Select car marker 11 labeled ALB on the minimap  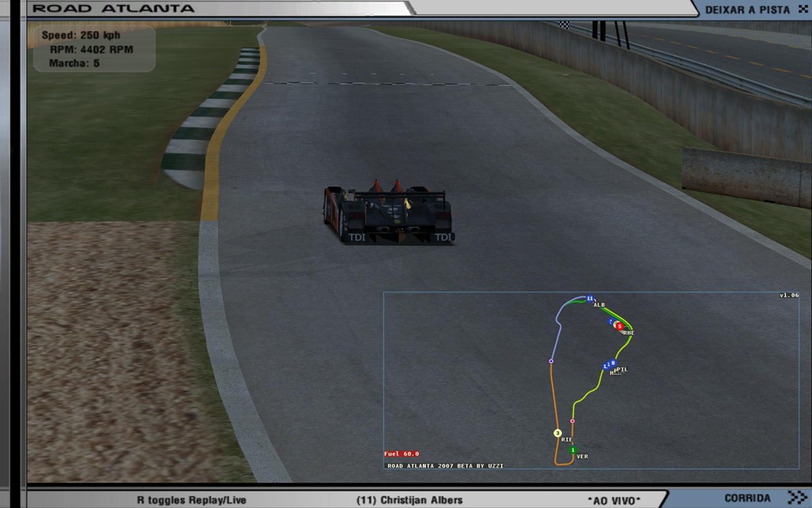point(589,298)
